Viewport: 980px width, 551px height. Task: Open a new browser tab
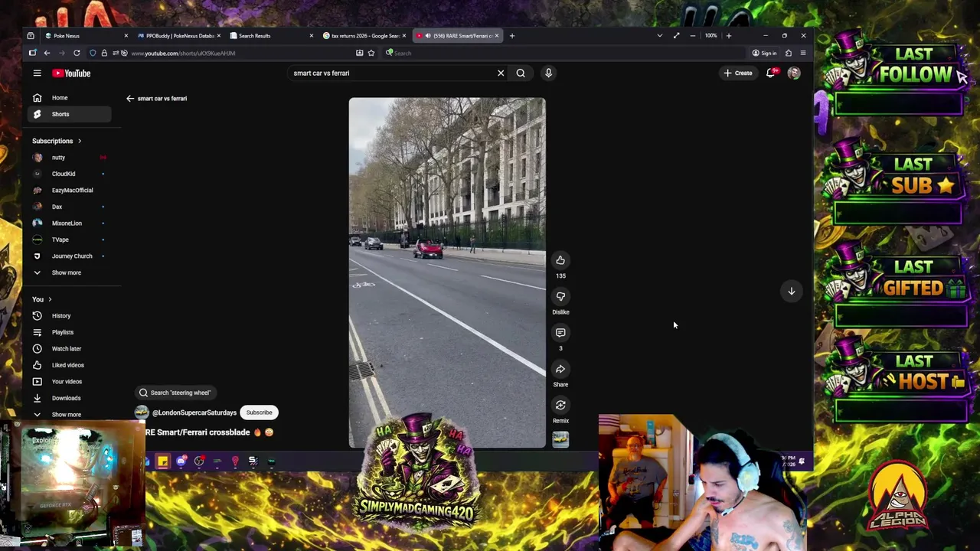tap(512, 35)
